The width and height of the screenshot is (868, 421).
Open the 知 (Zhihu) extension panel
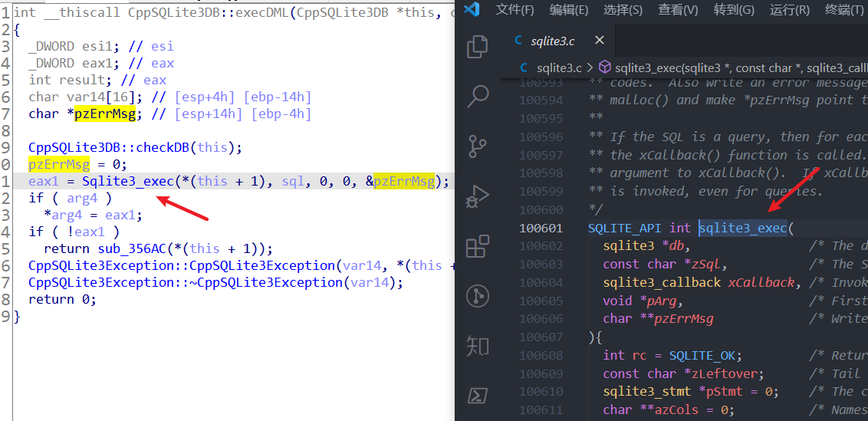[477, 346]
